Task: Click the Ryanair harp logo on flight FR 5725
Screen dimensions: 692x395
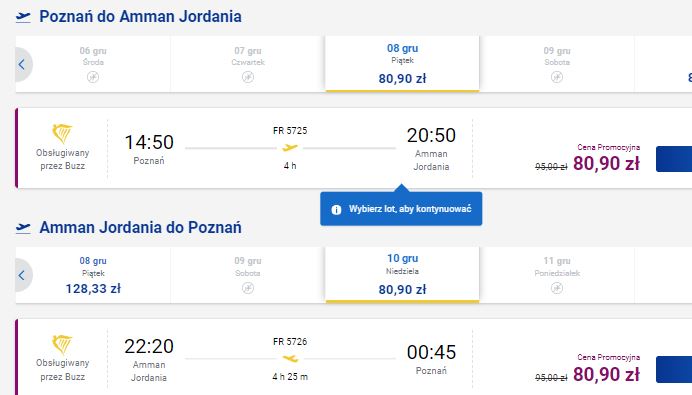Action: [x=62, y=134]
